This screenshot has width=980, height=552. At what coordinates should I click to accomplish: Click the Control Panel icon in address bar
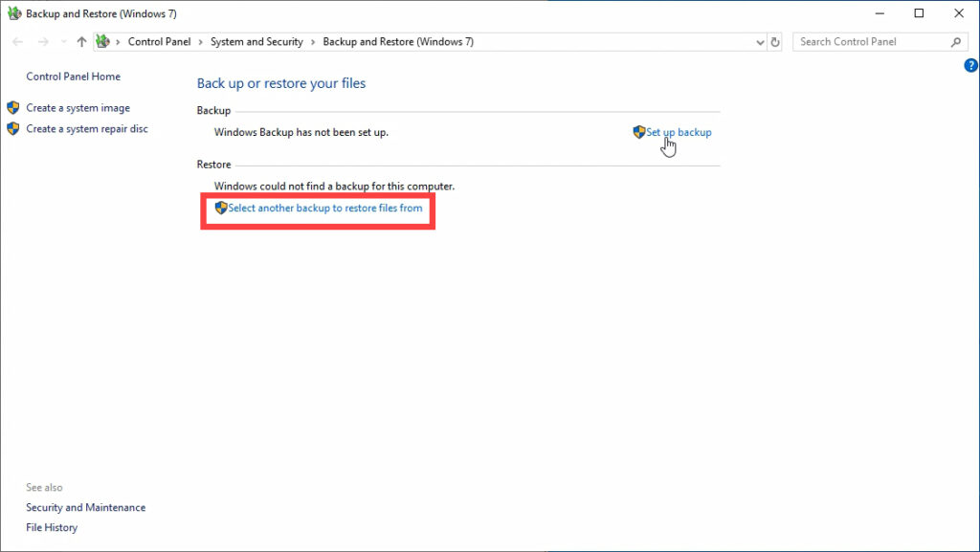pyautogui.click(x=103, y=42)
